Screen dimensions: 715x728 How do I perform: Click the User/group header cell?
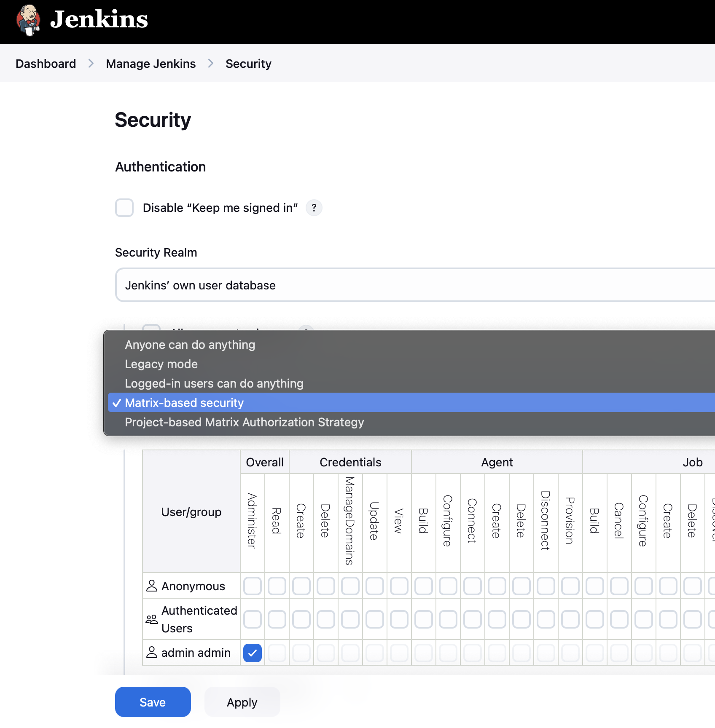pyautogui.click(x=191, y=512)
